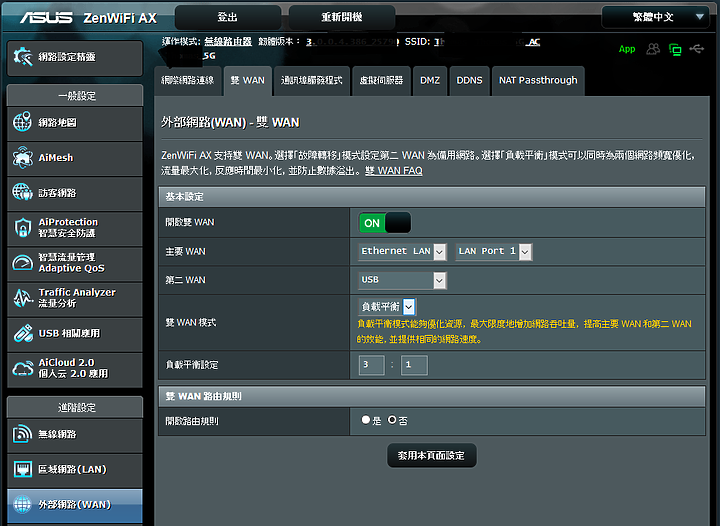
Task: Click the network monitor status icon
Action: click(675, 50)
